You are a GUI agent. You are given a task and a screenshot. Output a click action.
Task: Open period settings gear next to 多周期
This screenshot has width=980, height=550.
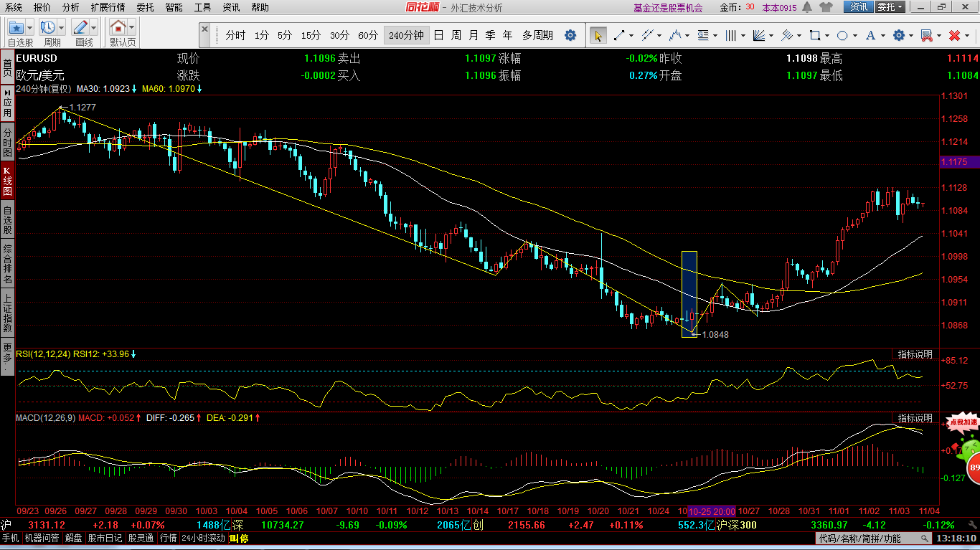tap(570, 35)
